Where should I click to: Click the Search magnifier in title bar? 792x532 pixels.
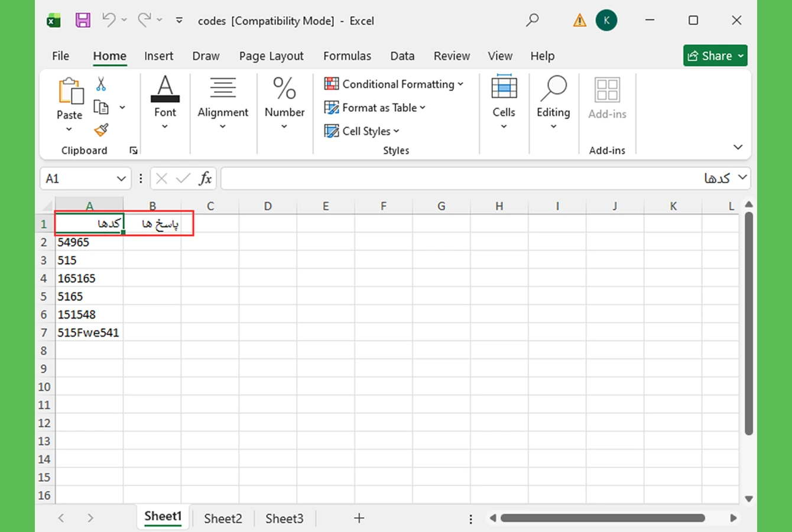click(x=533, y=20)
